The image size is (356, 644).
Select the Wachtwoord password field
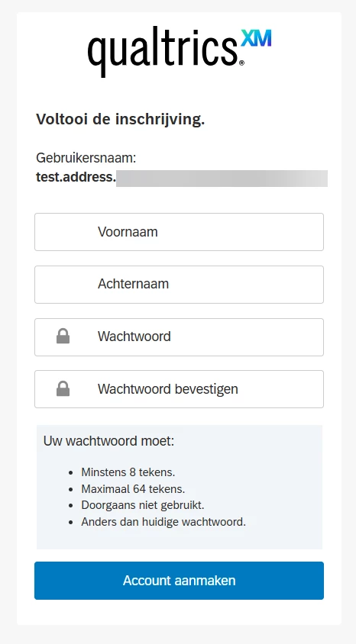tap(179, 336)
